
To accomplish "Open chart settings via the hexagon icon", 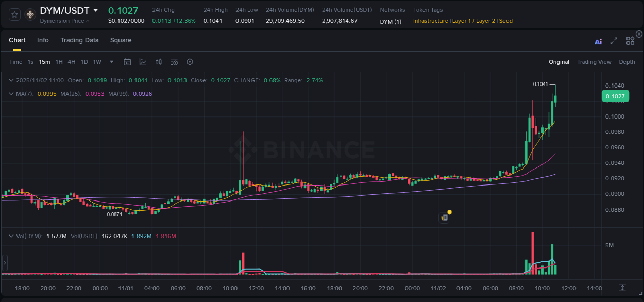I will coord(190,62).
